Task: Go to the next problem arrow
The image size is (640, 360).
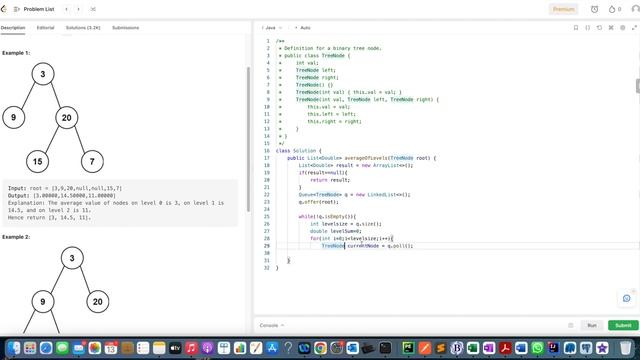Action: click(78, 9)
